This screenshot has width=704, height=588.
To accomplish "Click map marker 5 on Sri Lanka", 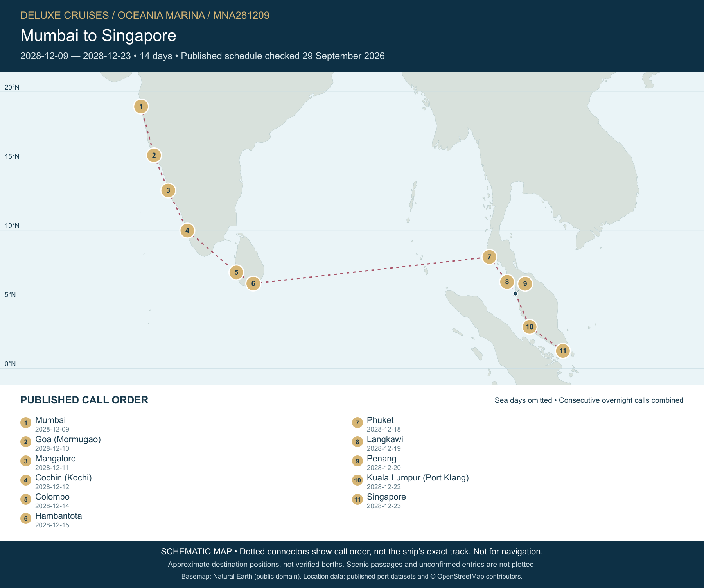I will click(x=236, y=272).
